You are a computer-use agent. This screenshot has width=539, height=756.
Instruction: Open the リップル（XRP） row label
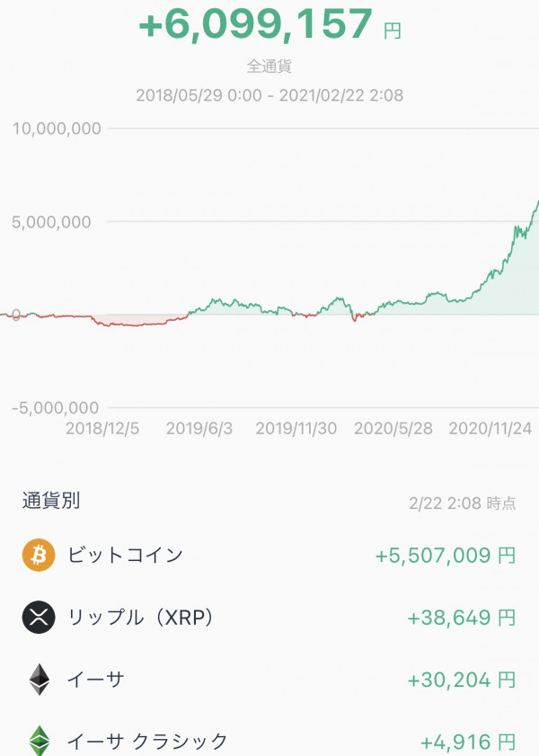pyautogui.click(x=140, y=618)
